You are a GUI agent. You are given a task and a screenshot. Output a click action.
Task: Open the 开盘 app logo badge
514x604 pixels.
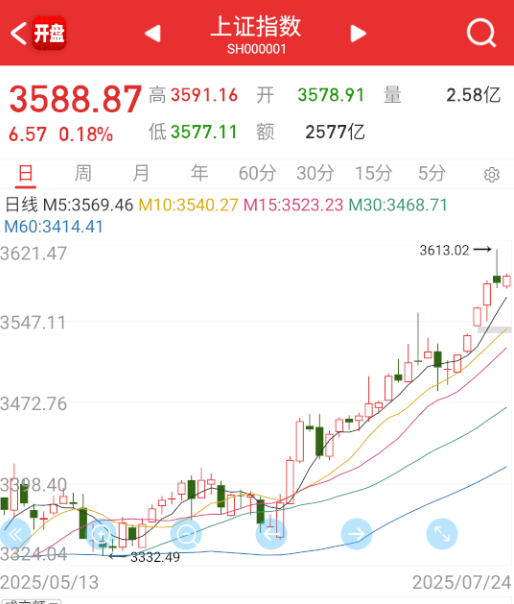(x=49, y=34)
